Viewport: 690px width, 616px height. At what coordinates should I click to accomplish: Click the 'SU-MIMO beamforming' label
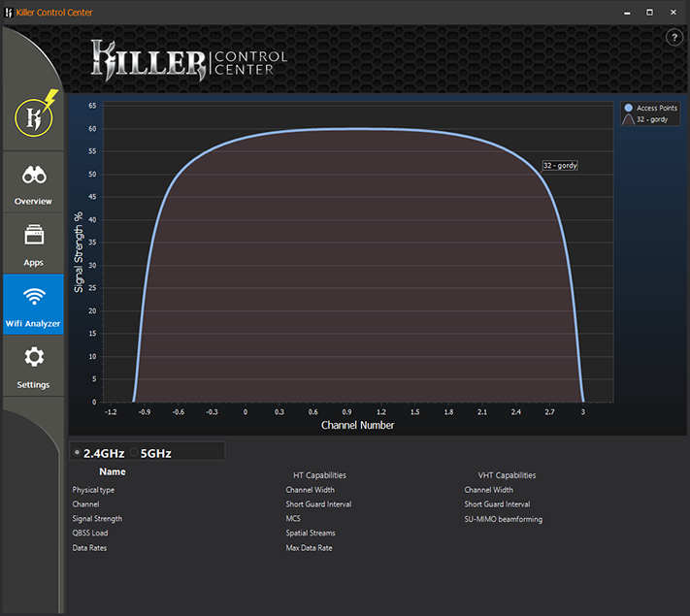pyautogui.click(x=503, y=519)
